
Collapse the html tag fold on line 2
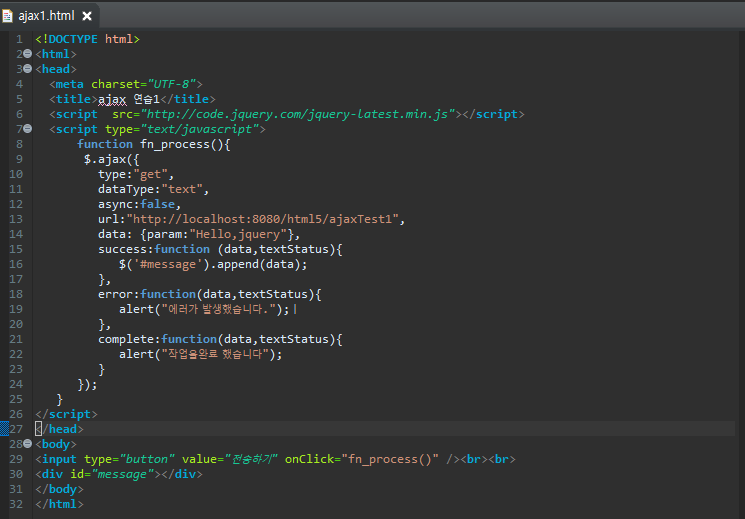(28, 54)
